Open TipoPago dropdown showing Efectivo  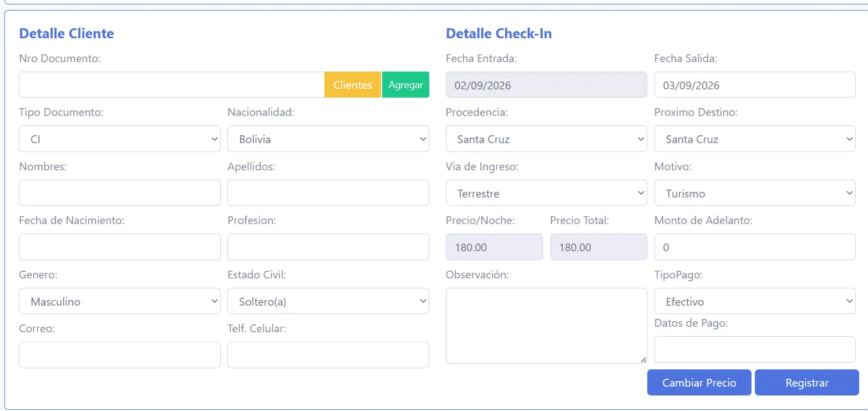pos(755,301)
